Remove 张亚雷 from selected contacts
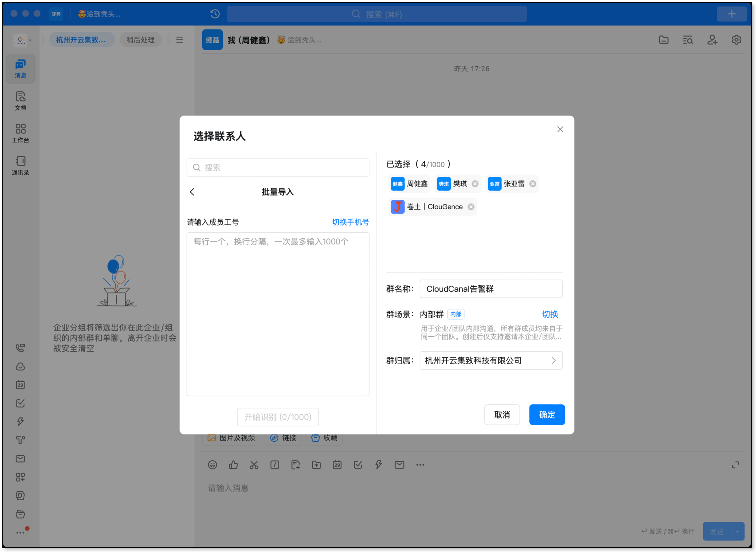756x552 pixels. pos(533,184)
